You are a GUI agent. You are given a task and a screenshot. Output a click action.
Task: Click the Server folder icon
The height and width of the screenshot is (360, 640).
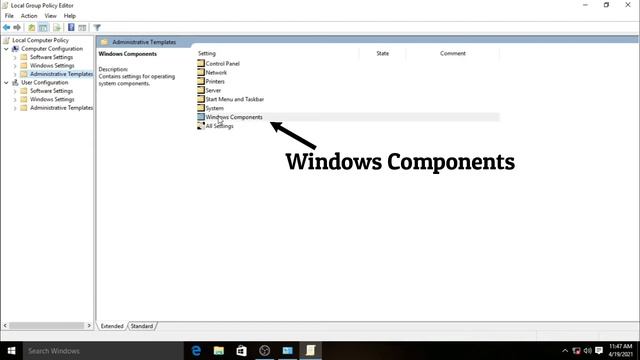click(201, 90)
